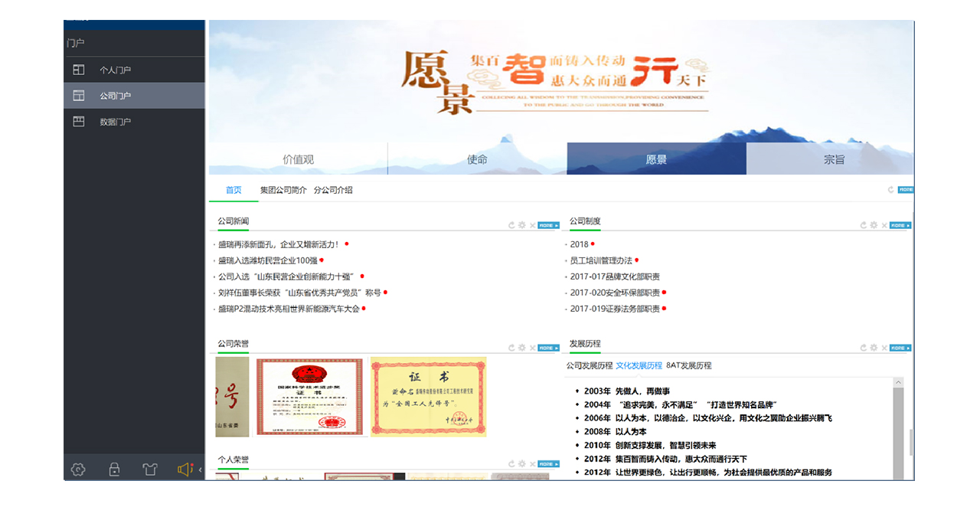Open the skin theme shirt icon
The image size is (980, 507).
pyautogui.click(x=150, y=469)
